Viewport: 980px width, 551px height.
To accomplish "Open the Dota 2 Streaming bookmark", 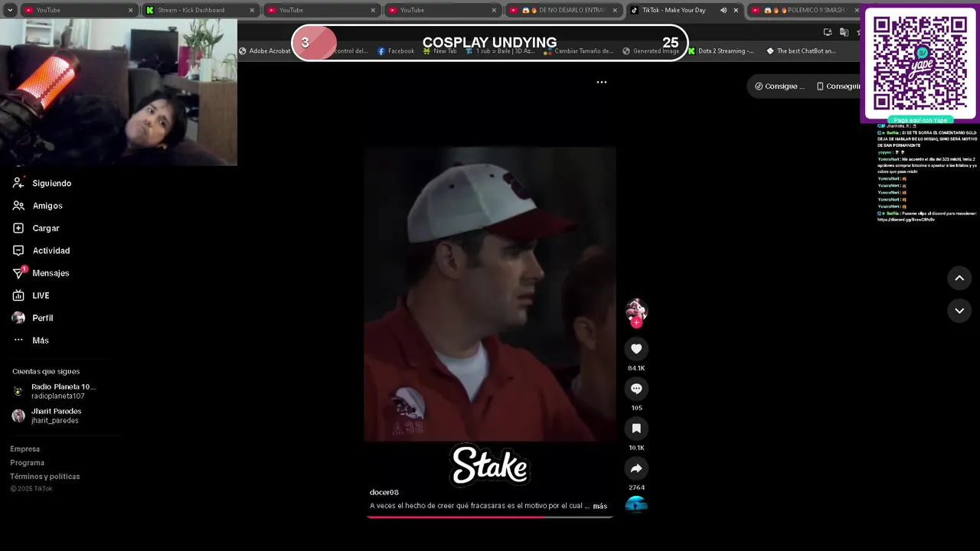I will coord(720,51).
